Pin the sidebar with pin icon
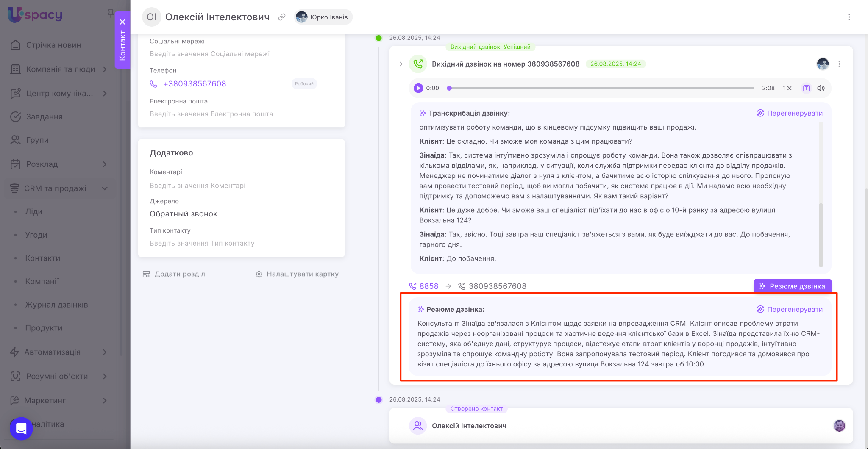868x449 pixels. pyautogui.click(x=111, y=14)
